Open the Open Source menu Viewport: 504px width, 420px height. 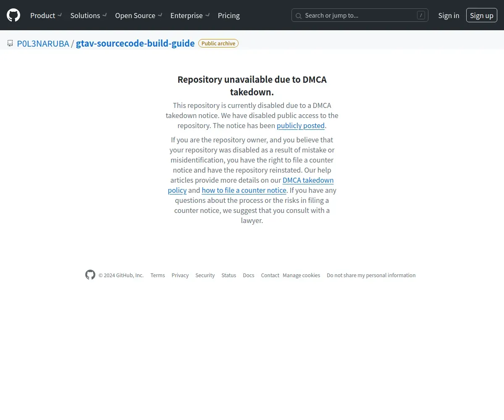pos(139,16)
